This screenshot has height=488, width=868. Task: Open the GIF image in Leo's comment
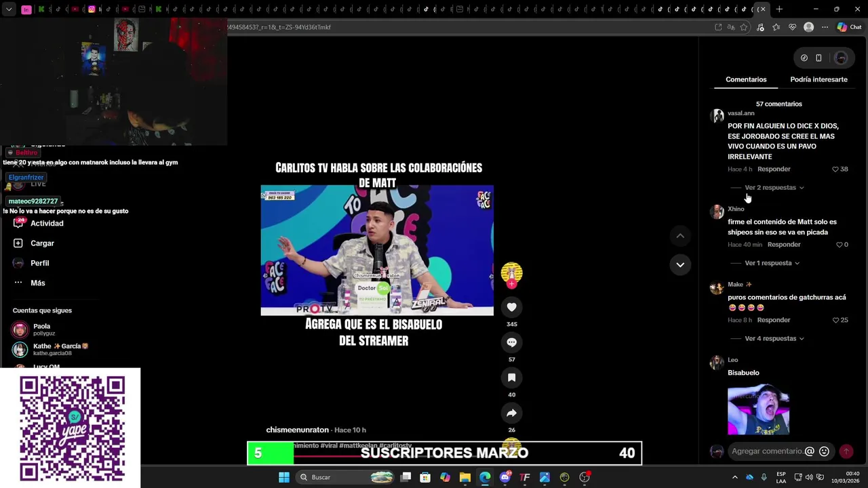(x=758, y=411)
